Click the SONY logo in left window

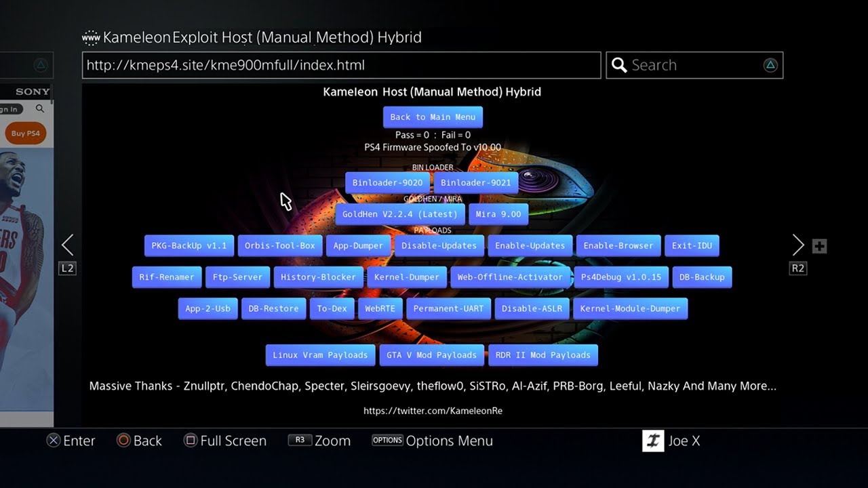pyautogui.click(x=33, y=91)
